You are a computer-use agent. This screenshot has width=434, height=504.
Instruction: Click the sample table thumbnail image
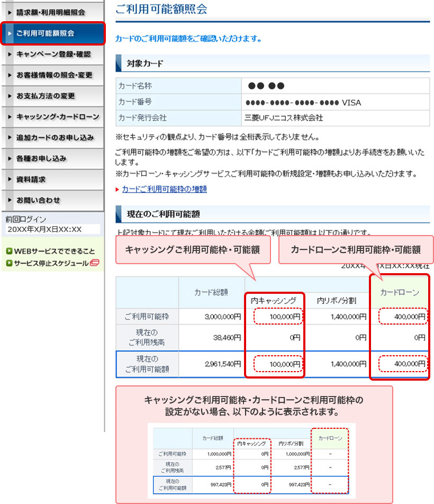(251, 460)
